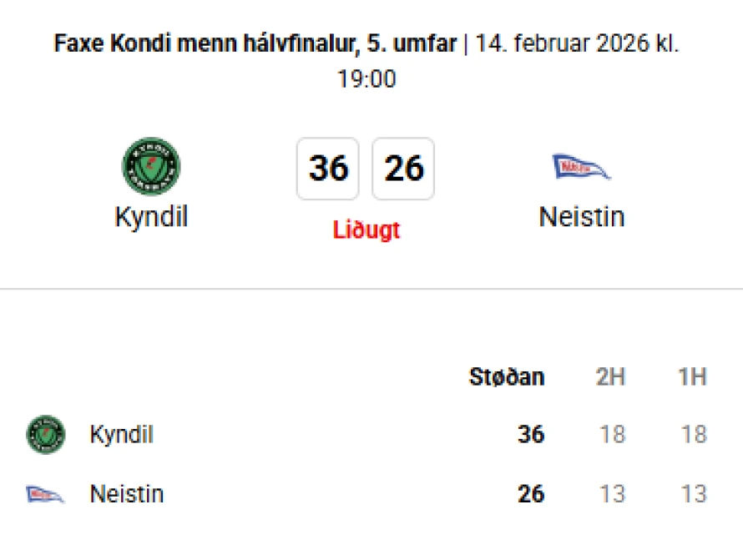Click Neistin's bold total 26 in table
Screen dimensions: 743x560
coord(530,494)
